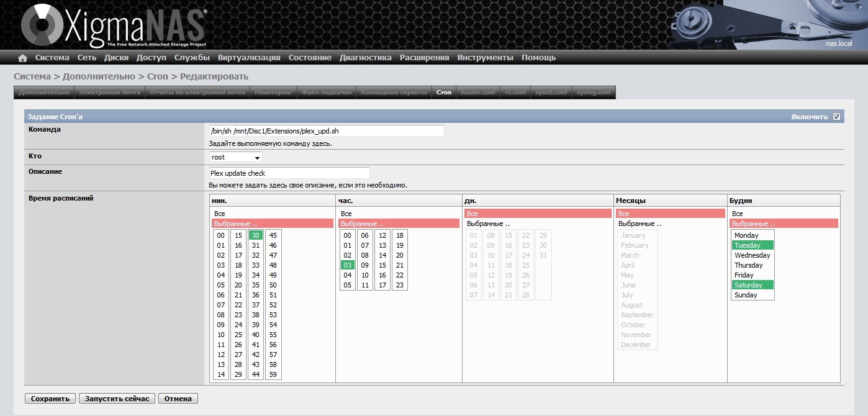Open the Расширения menu
Image resolution: width=868 pixels, height=416 pixels.
coord(425,58)
